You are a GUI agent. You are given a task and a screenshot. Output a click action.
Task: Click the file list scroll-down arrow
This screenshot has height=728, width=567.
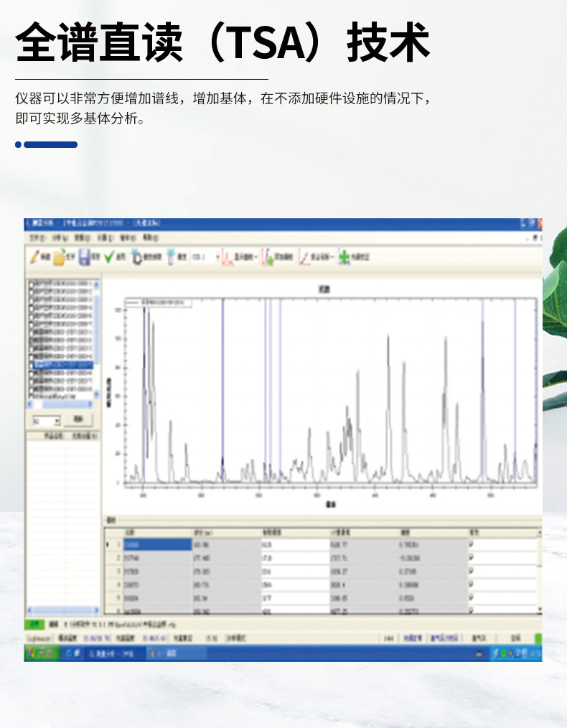[x=96, y=394]
